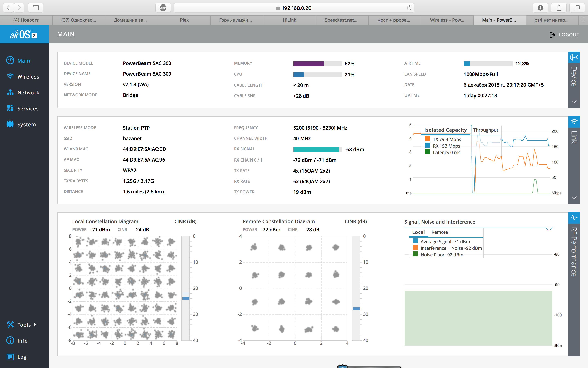Toggle the Safari sidebar button
The width and height of the screenshot is (588, 368).
click(x=36, y=8)
